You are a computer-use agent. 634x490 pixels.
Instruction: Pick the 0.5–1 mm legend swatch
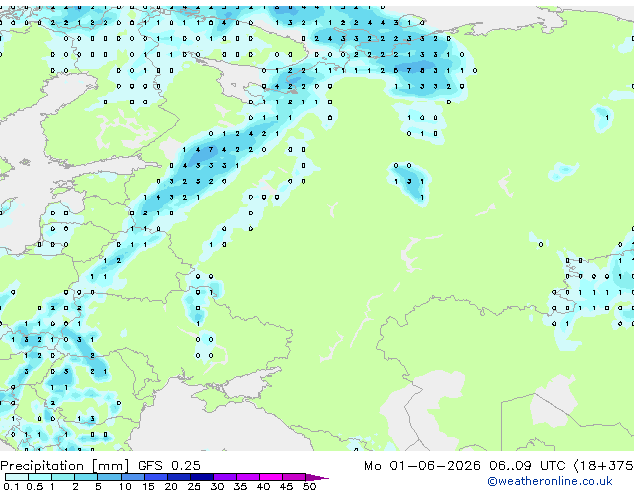[x=40, y=477]
